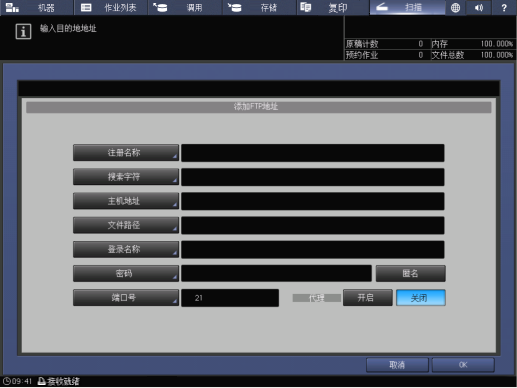The height and width of the screenshot is (388, 517).
Task: Click the 代理 proxy label
Action: pos(316,298)
